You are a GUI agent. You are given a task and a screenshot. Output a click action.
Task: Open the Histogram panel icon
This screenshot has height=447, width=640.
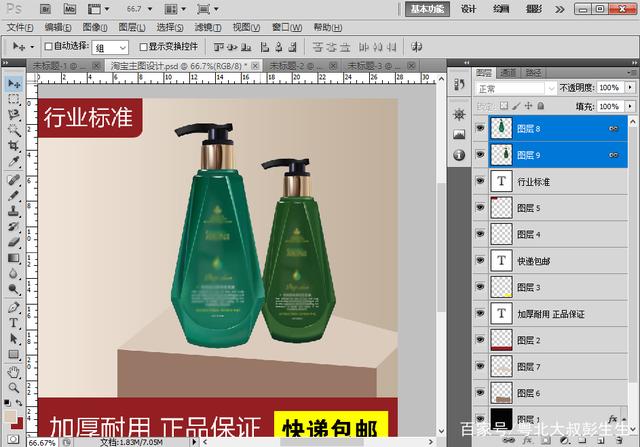click(459, 134)
